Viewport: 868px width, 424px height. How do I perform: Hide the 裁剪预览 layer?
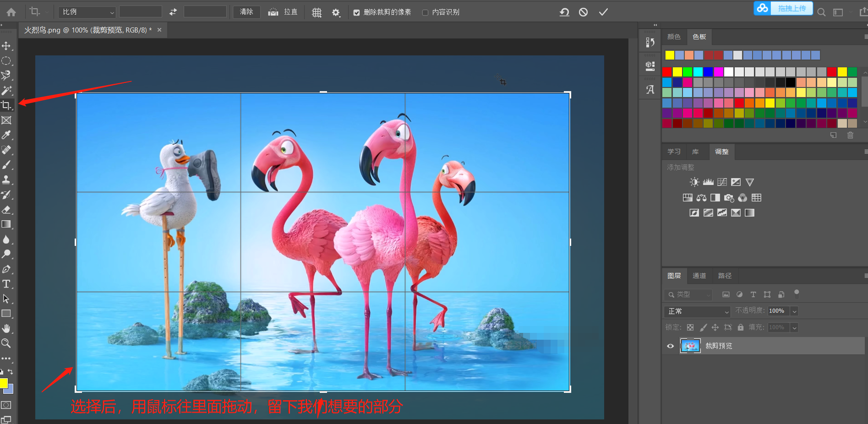point(670,346)
